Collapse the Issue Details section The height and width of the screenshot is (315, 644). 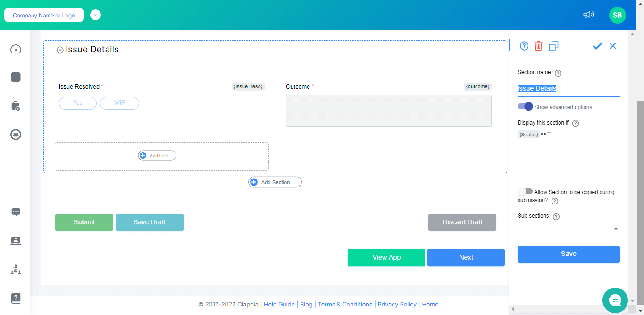pos(60,49)
